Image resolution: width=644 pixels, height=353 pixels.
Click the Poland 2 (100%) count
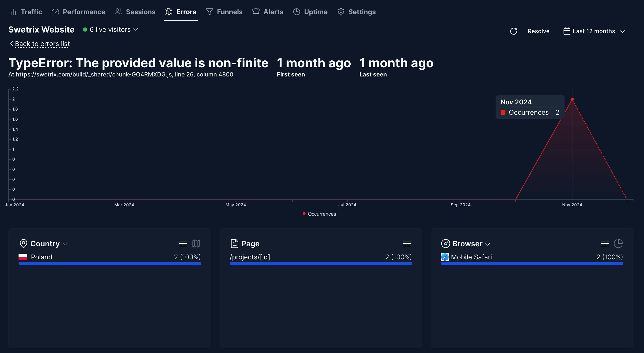187,257
